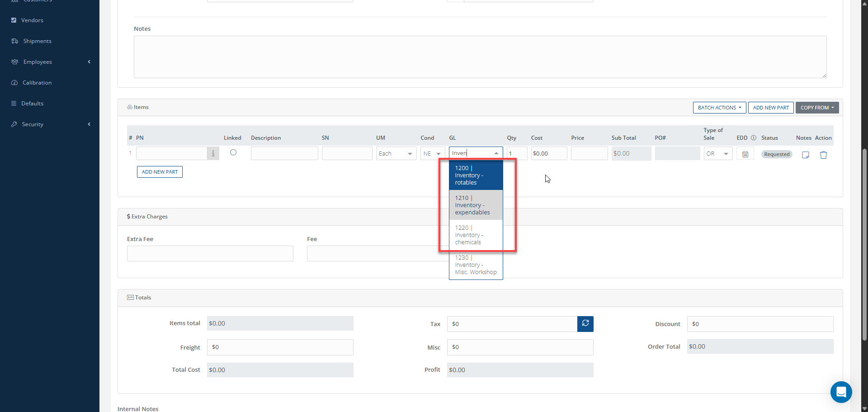Open the UM Each dropdown

396,154
